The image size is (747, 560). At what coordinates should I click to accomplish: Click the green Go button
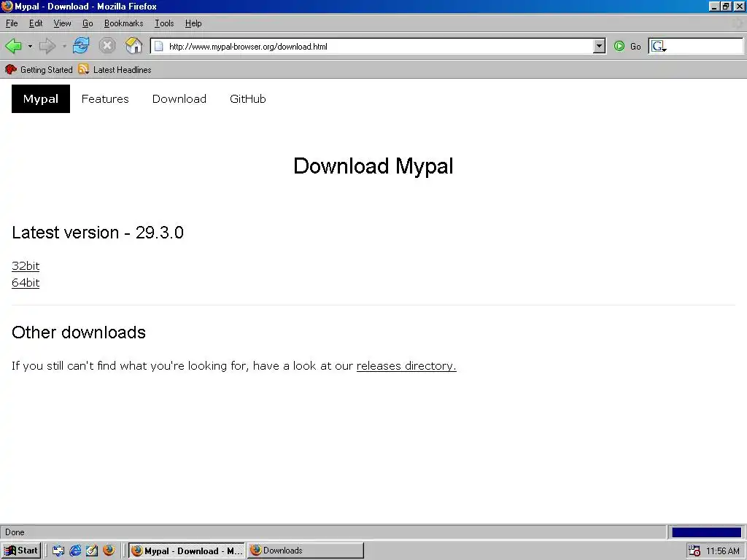click(627, 46)
